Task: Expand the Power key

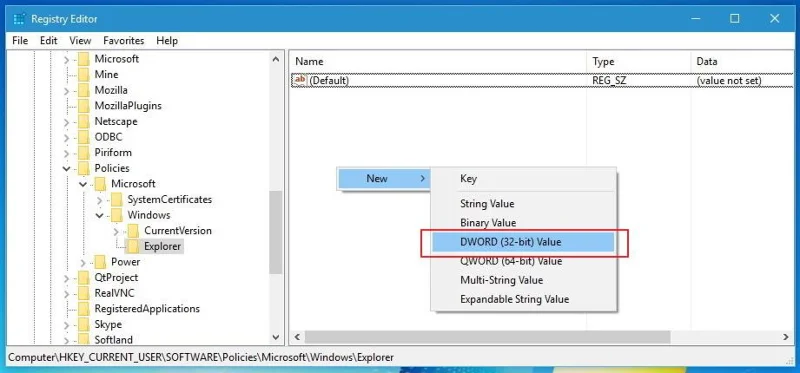Action: 83,262
